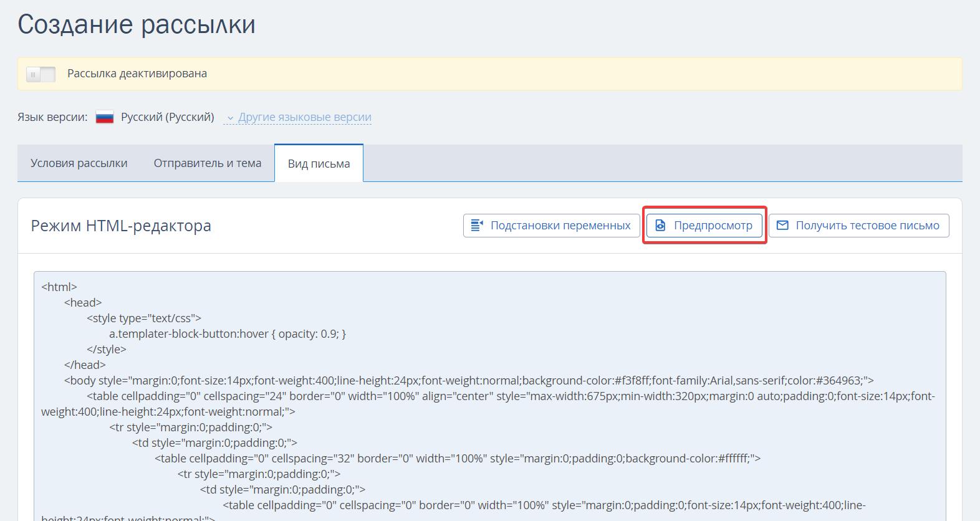Click the variable substitutions list icon
The width and height of the screenshot is (980, 521).
coord(477,226)
